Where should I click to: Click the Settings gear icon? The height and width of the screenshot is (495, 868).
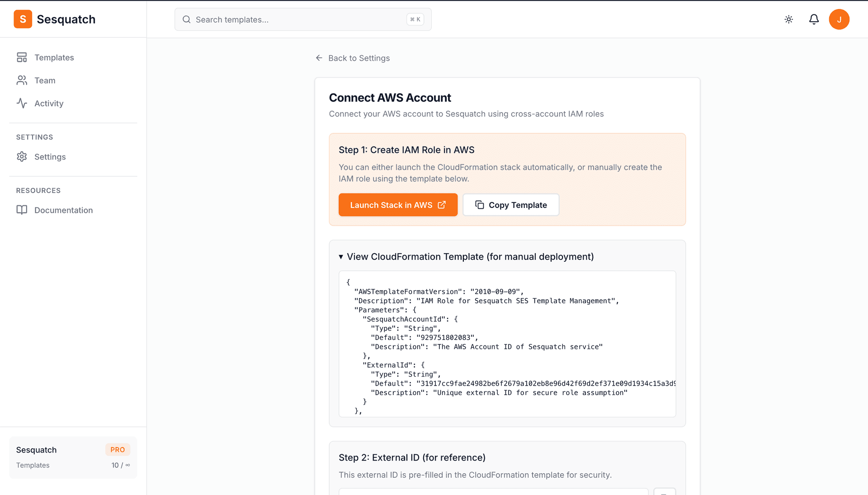pyautogui.click(x=22, y=157)
